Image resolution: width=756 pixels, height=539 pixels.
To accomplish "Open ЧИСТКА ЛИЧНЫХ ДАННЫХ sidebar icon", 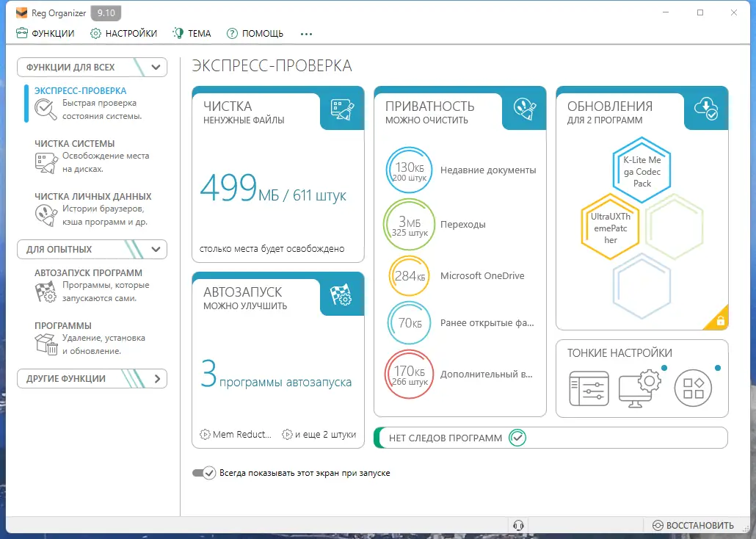I will 46,215.
